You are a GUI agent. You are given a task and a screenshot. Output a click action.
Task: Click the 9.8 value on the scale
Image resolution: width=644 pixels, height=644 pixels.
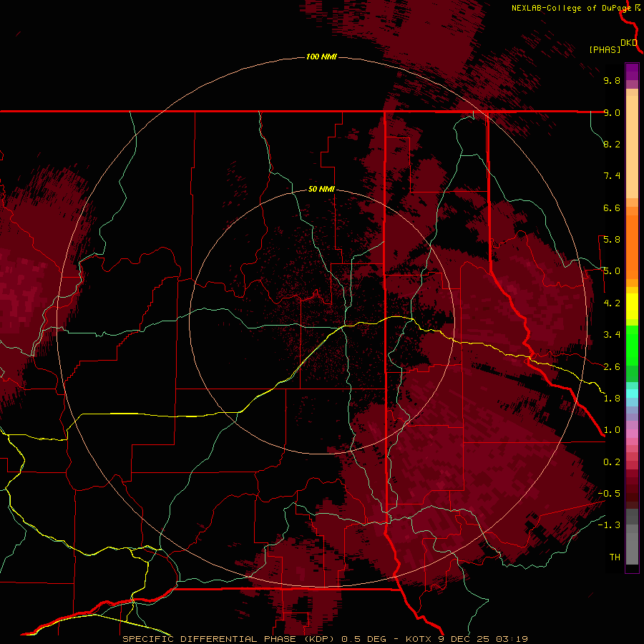[612, 80]
